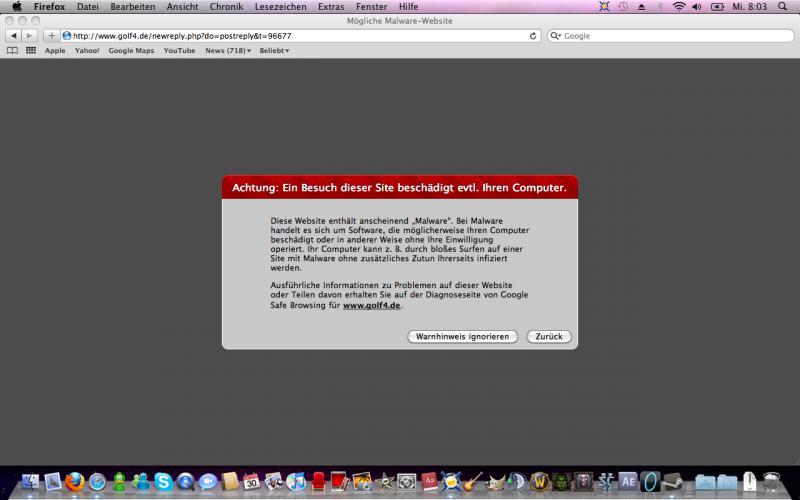Open the Top Sites grid icon
Viewport: 800px width, 500px height.
tap(31, 51)
